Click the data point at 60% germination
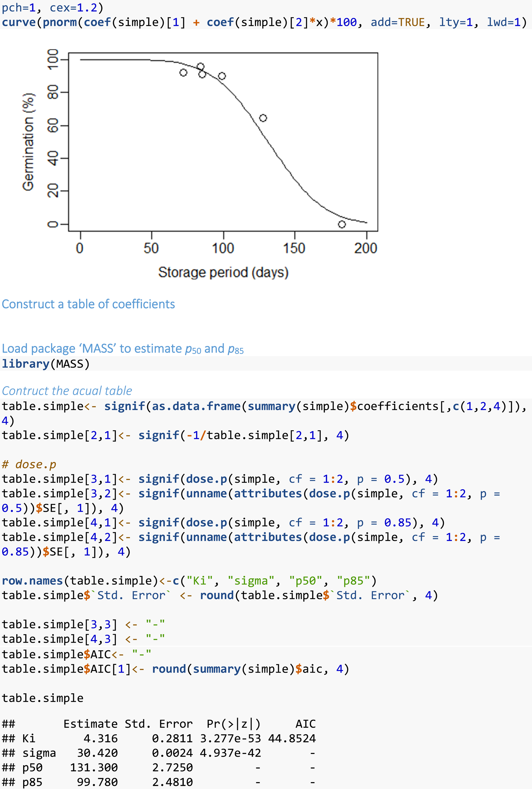Image resolution: width=532 pixels, height=789 pixels. [263, 118]
